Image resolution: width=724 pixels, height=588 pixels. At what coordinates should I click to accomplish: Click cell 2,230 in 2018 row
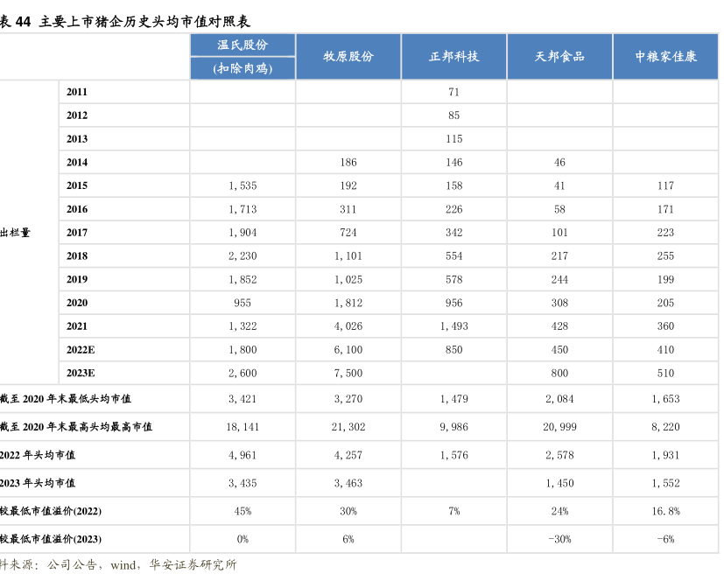pyautogui.click(x=243, y=256)
